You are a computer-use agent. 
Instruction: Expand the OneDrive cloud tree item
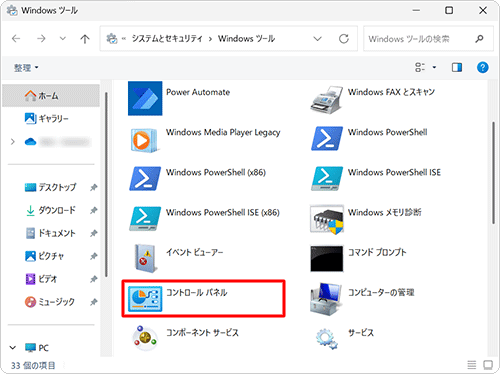[13, 142]
